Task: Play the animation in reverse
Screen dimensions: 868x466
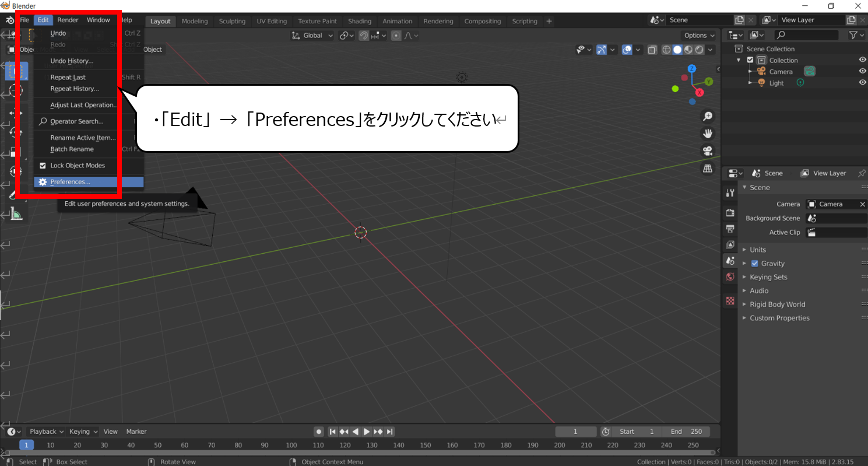Action: 356,432
